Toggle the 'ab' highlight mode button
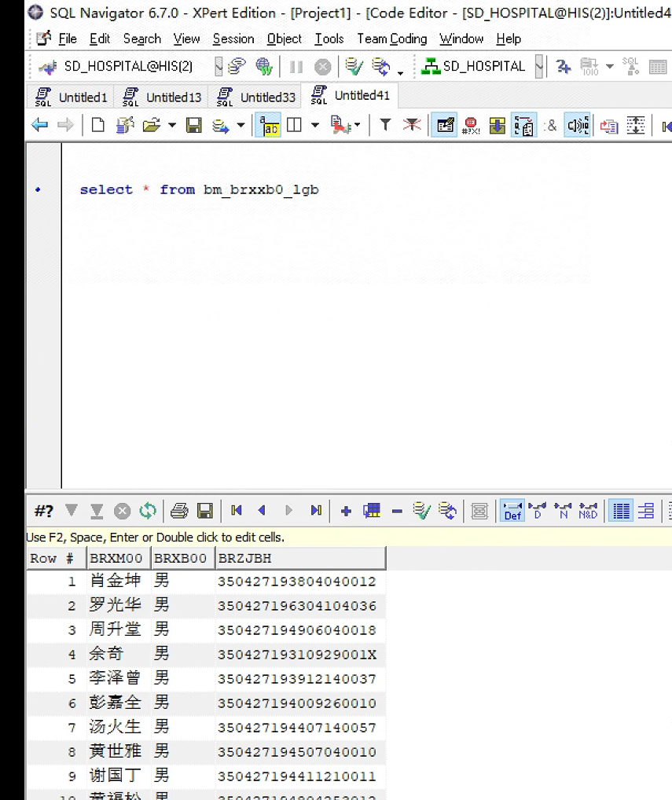 coord(268,126)
